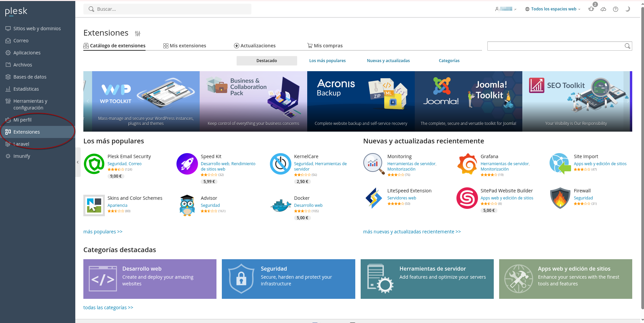This screenshot has height=323, width=644.
Task: Open Archivos in the sidebar
Action: (x=38, y=65)
